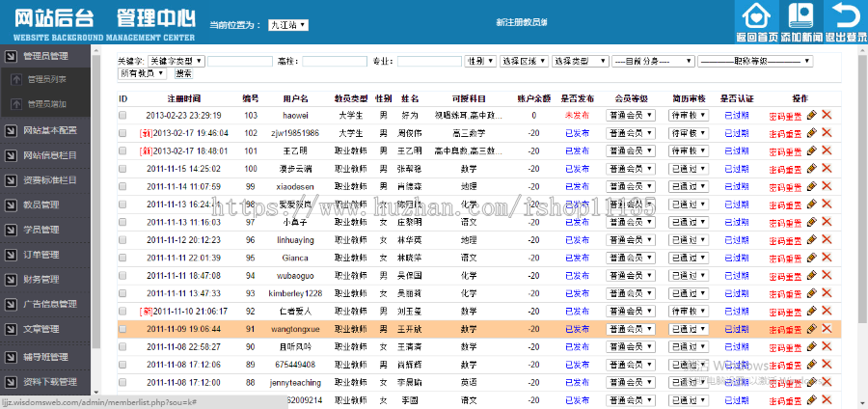Click up-arrow icon beside 管理员列表

(x=16, y=79)
